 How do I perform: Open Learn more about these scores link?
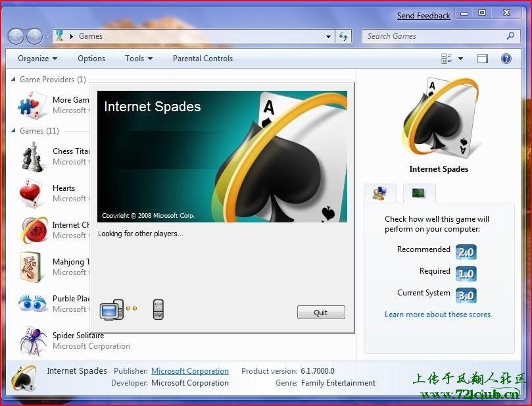click(x=437, y=315)
